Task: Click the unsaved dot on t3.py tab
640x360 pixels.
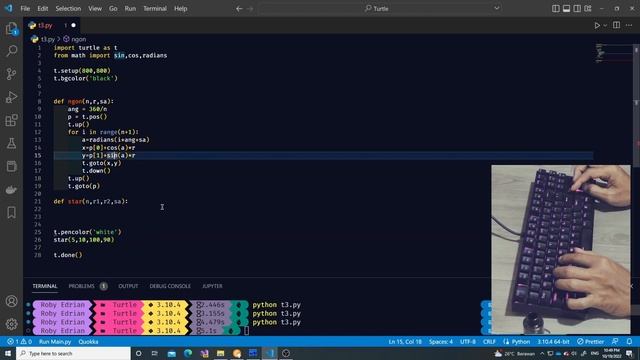Action: point(73,25)
